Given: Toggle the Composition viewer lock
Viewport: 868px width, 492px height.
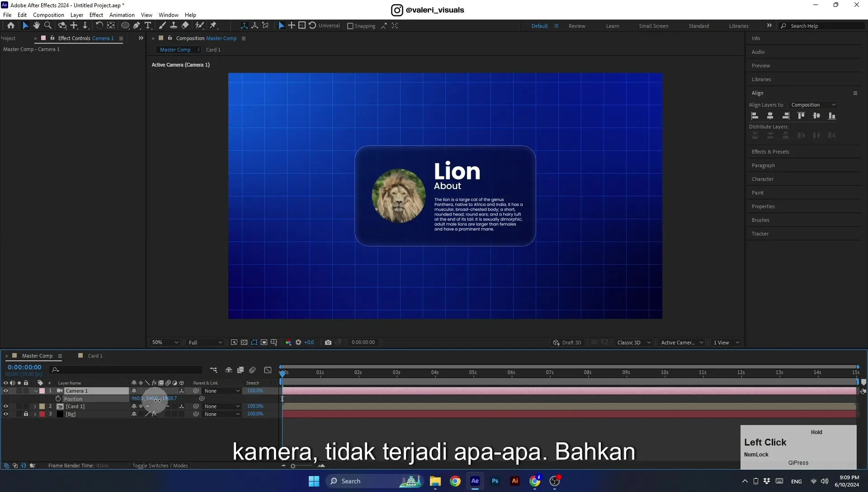Looking at the screenshot, I should (x=170, y=38).
